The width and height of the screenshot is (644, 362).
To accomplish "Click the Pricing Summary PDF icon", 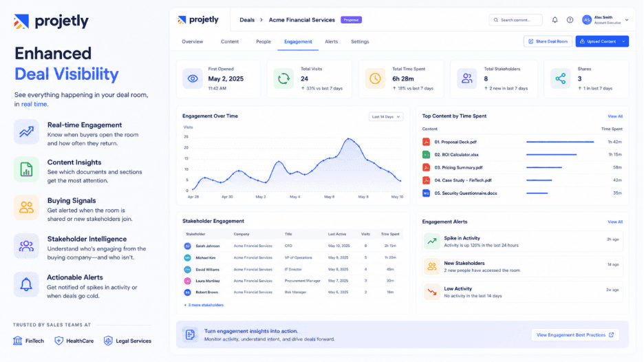I will pos(427,167).
